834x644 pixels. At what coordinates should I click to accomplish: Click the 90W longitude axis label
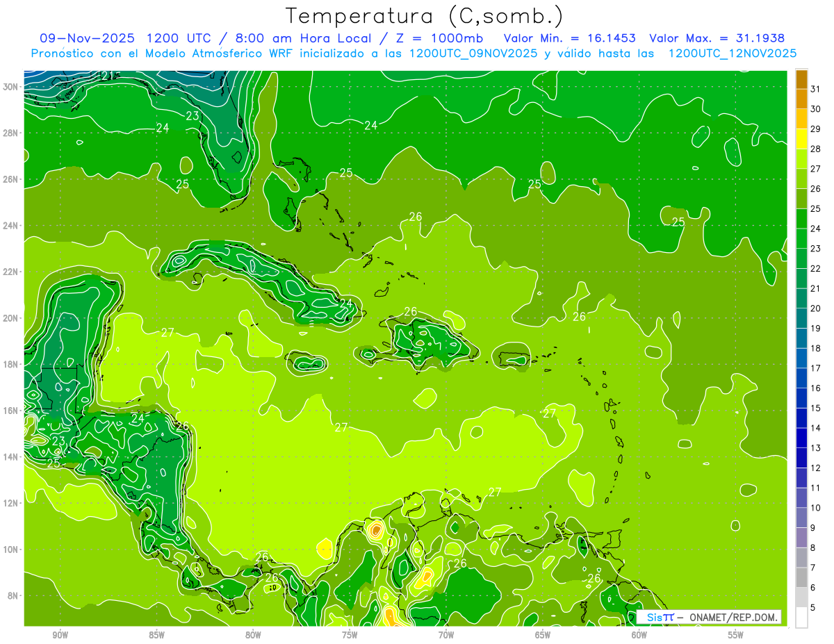pyautogui.click(x=60, y=635)
